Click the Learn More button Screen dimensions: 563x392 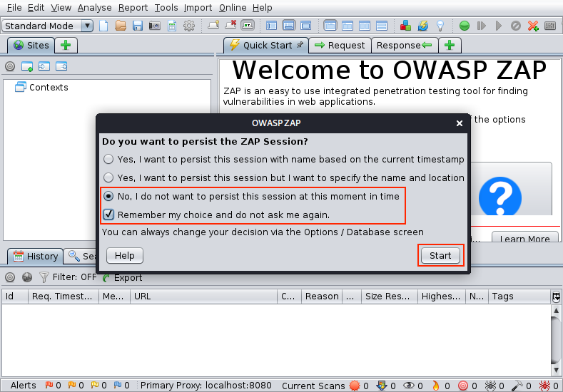point(524,237)
